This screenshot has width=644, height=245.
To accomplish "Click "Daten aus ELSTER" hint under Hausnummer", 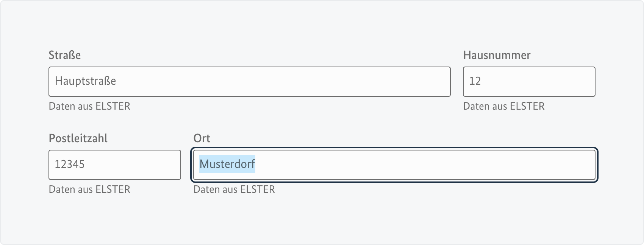I will point(504,106).
